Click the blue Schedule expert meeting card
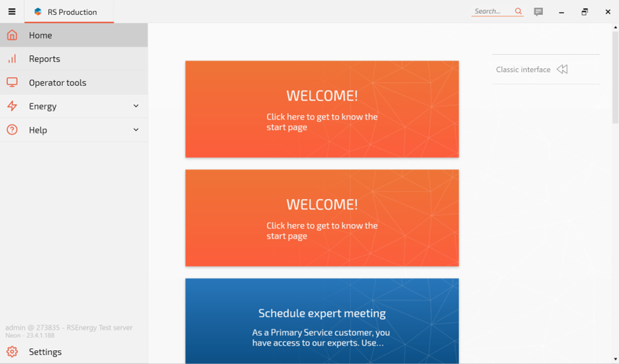 pyautogui.click(x=322, y=321)
